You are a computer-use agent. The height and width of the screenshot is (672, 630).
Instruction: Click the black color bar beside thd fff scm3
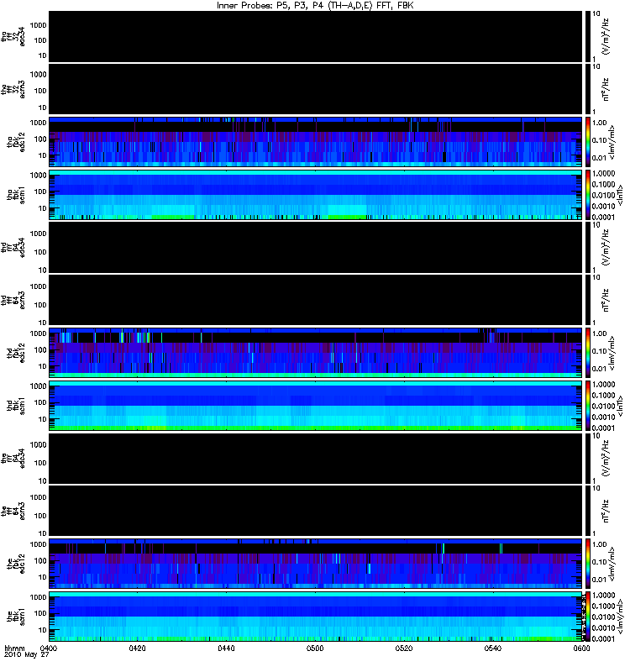tap(588, 300)
